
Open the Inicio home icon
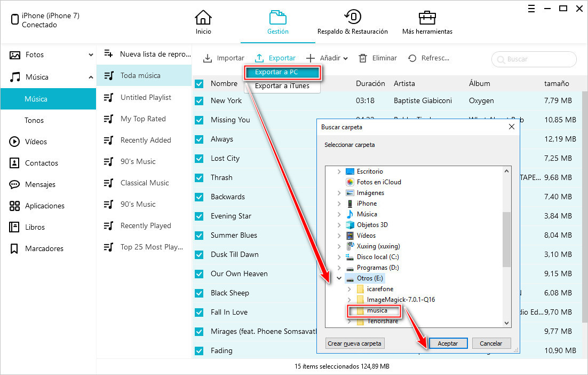tap(203, 18)
